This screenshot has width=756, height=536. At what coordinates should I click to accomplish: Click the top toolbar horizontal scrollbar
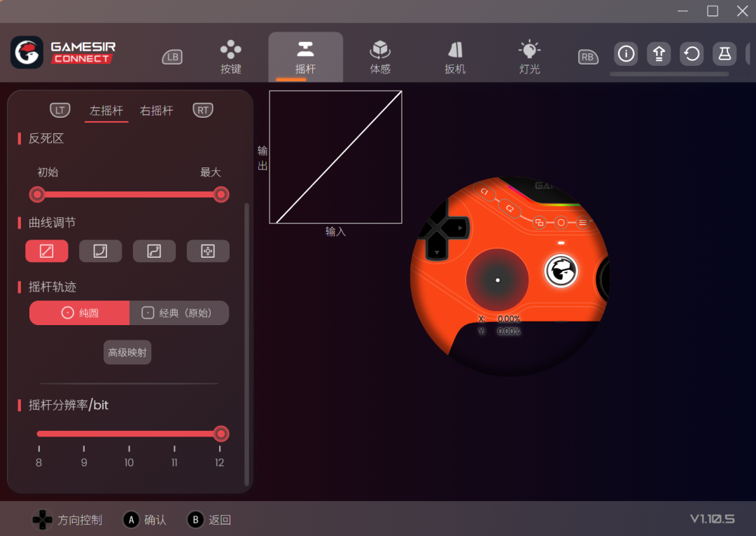pos(669,74)
